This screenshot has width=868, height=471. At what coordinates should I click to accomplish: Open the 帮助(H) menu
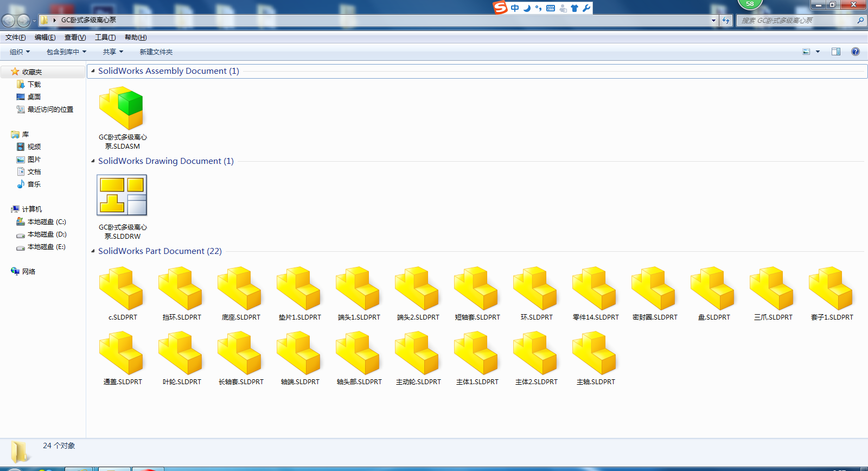click(136, 37)
